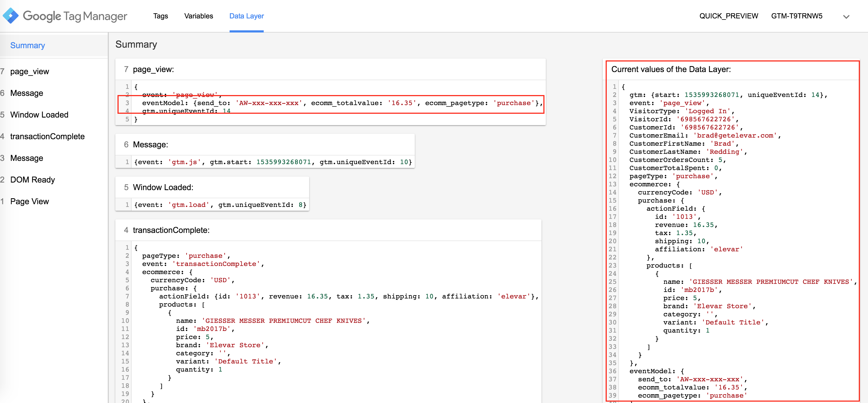Click the eventModel line in page_view card
The width and height of the screenshot is (868, 403).
342,103
